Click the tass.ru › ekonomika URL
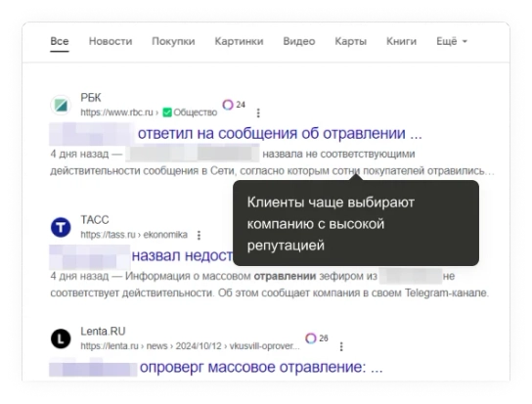The image size is (532, 404). tap(134, 235)
